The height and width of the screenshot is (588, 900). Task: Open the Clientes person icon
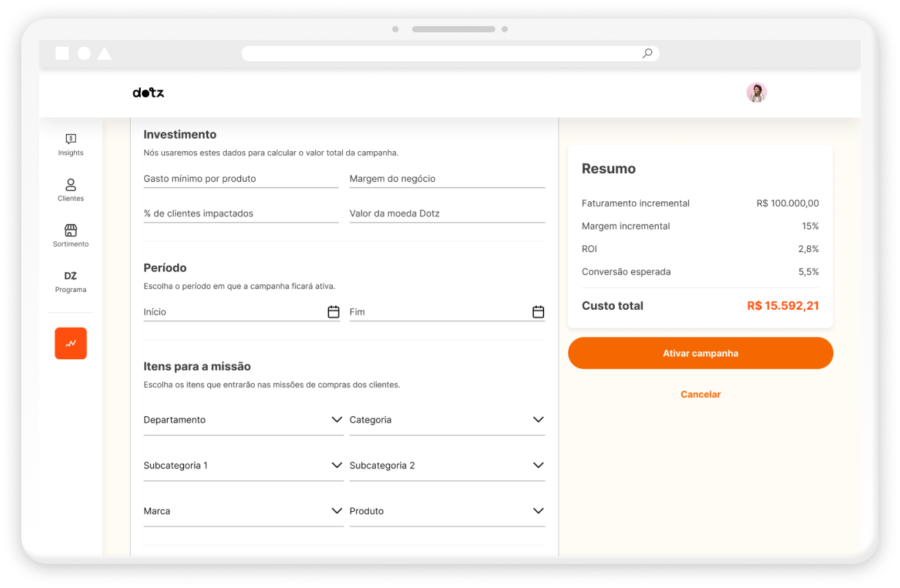[71, 185]
